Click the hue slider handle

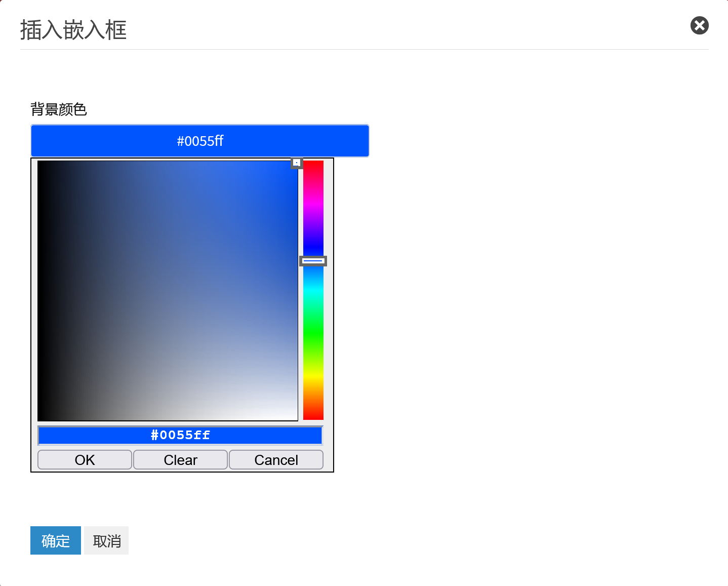click(313, 261)
